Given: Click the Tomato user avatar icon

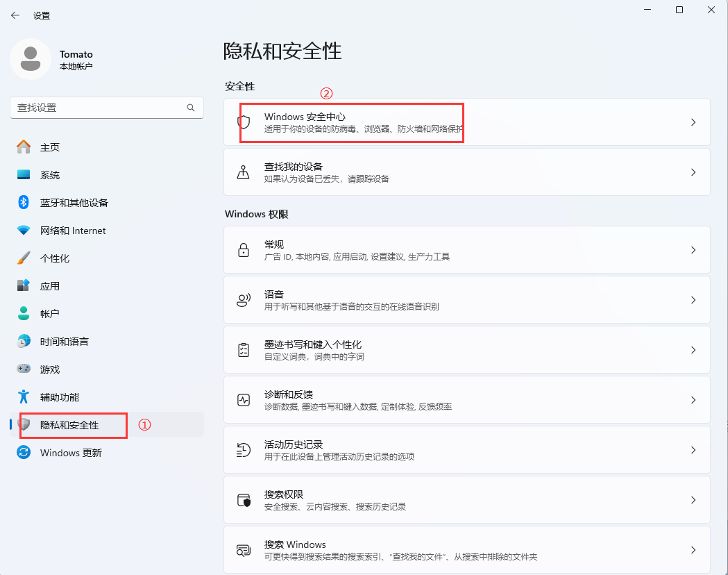Looking at the screenshot, I should pos(30,59).
